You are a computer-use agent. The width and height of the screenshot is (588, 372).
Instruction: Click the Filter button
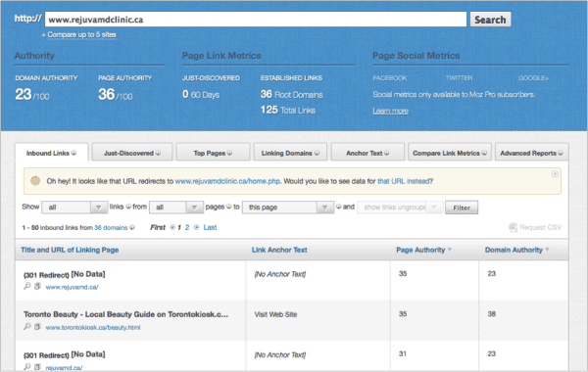[x=462, y=208]
